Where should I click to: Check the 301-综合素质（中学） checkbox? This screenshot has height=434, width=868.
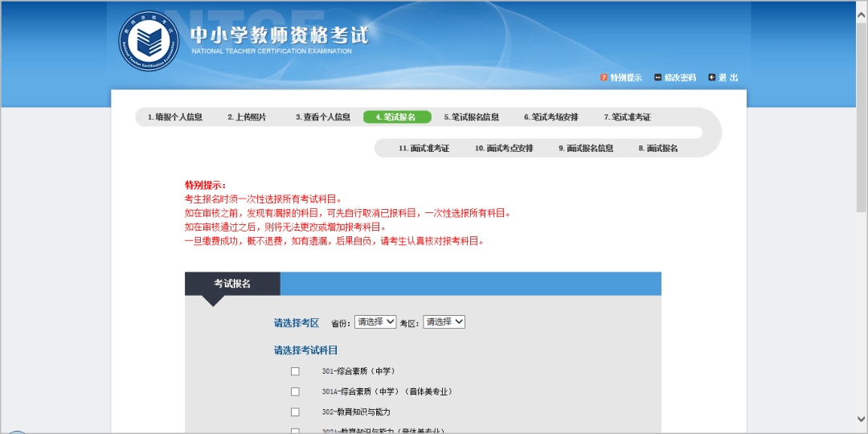295,371
